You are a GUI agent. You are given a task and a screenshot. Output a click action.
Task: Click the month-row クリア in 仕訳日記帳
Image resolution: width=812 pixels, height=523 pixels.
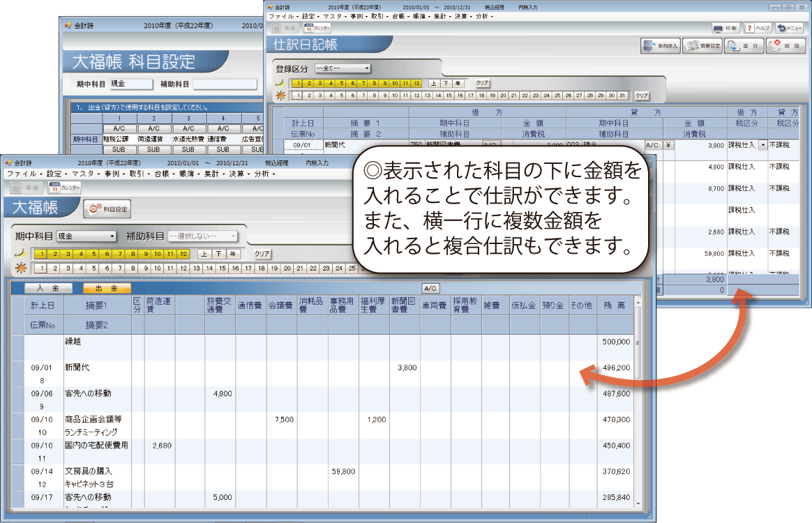point(482,83)
